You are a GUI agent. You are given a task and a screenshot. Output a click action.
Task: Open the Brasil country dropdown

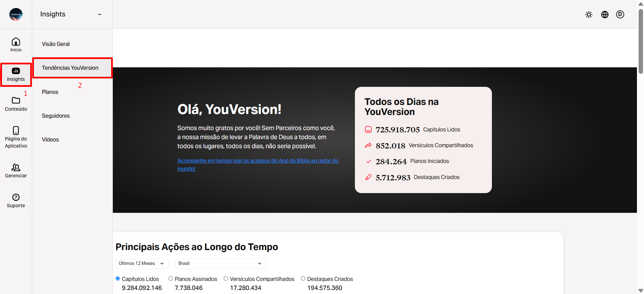(220, 263)
